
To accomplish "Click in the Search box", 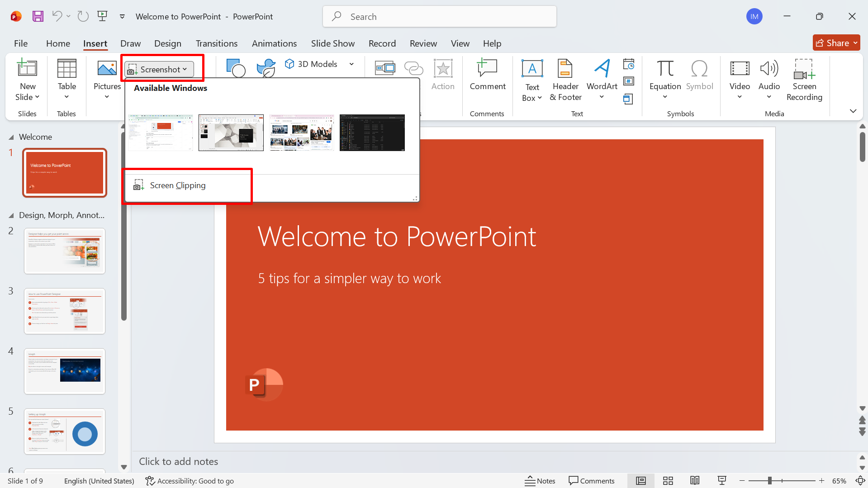I will click(440, 17).
